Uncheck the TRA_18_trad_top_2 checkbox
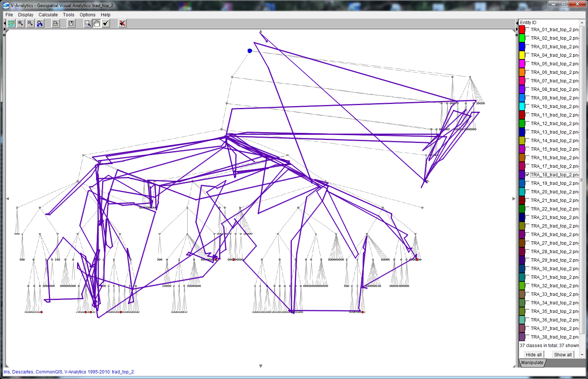The width and height of the screenshot is (588, 379). pos(527,175)
